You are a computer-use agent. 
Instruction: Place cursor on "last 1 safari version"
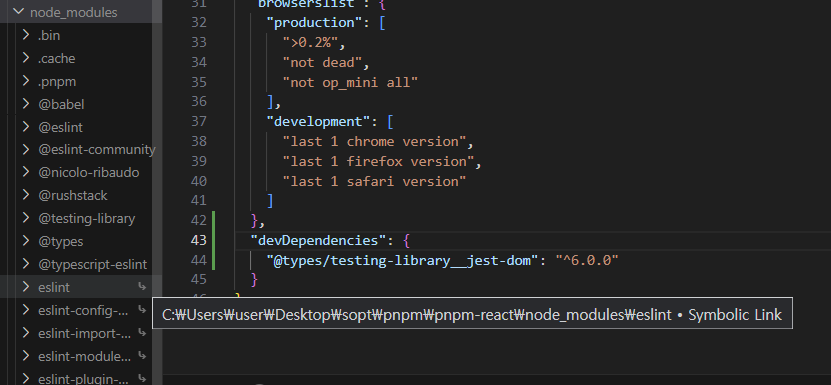point(374,181)
